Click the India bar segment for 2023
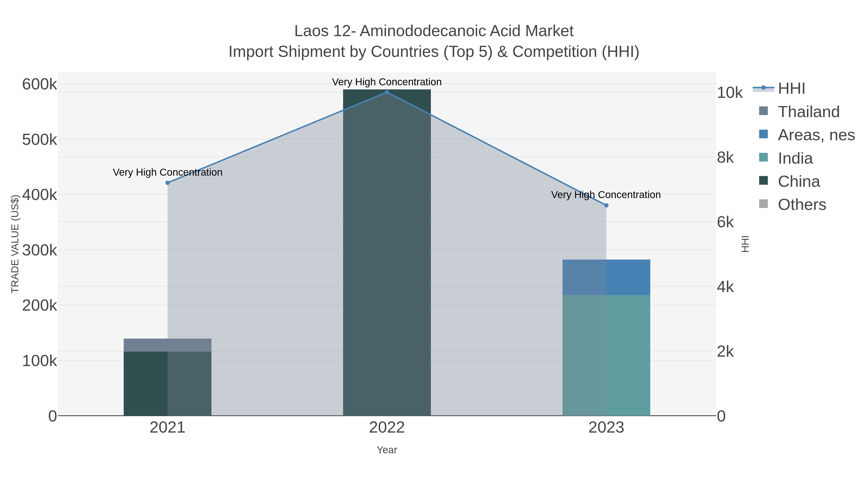Screen dimensions: 868x488 click(606, 355)
